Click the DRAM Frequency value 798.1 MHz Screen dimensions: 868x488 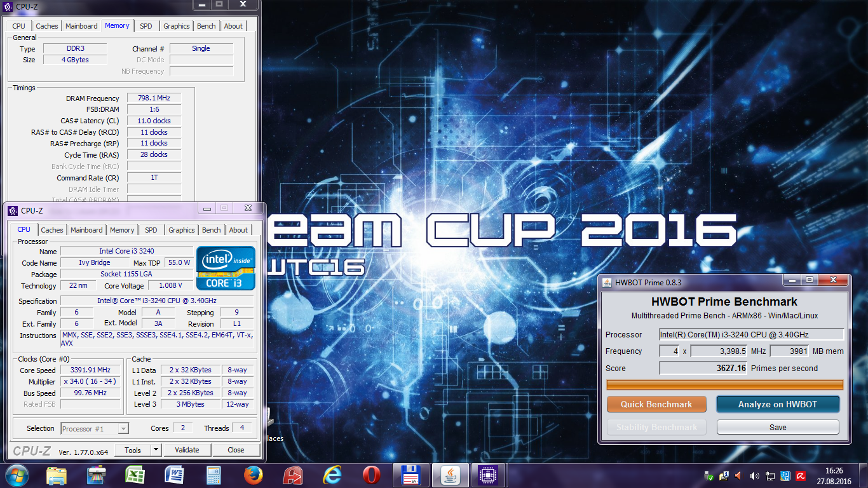154,98
